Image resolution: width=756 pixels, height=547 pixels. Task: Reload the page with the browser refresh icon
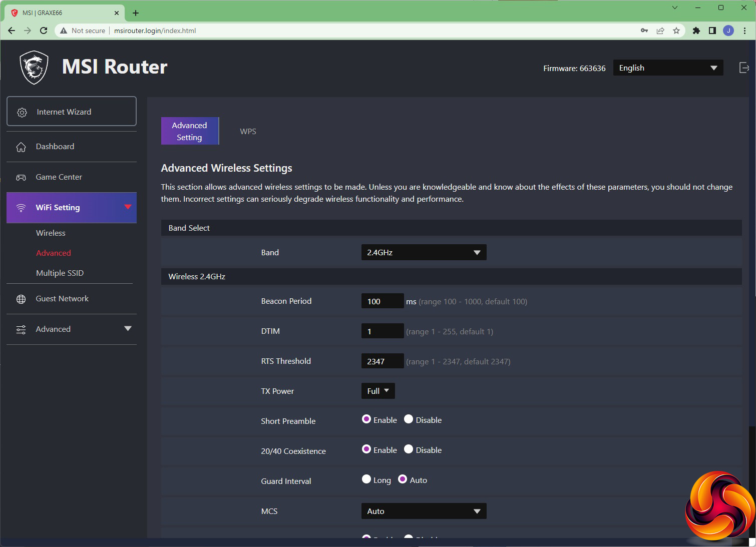point(44,31)
